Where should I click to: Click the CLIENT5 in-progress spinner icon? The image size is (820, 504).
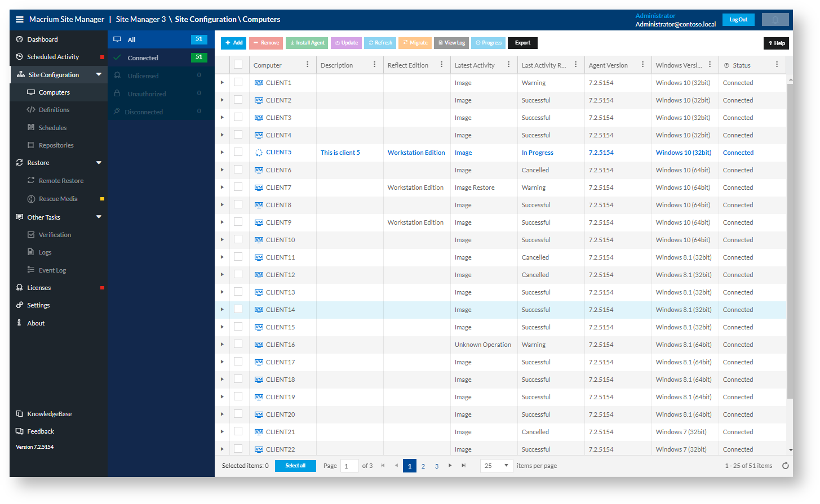pos(259,153)
